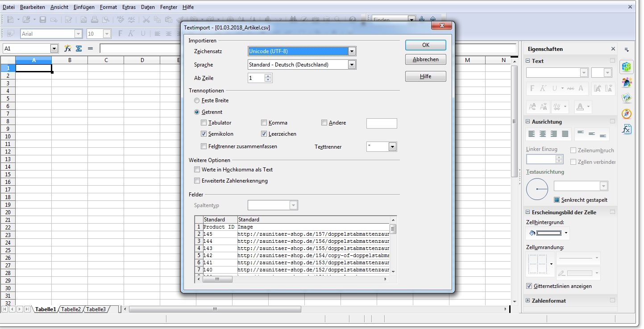Select the sidebar Properties cube icon

pos(627,67)
